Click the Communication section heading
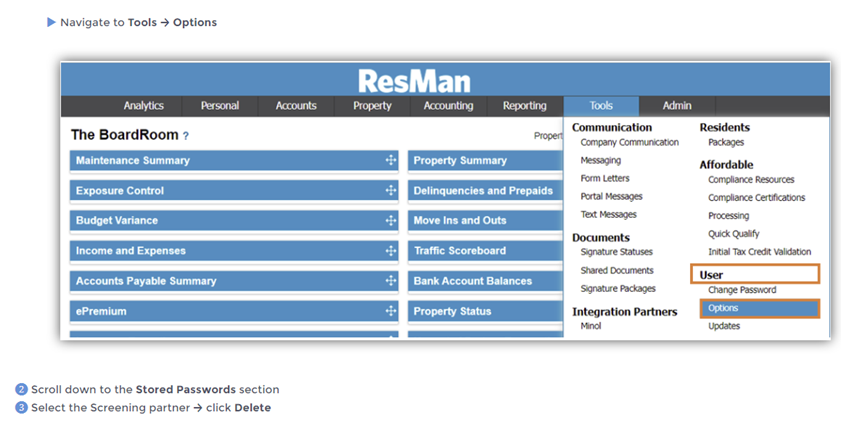Image resolution: width=841 pixels, height=423 pixels. click(612, 127)
